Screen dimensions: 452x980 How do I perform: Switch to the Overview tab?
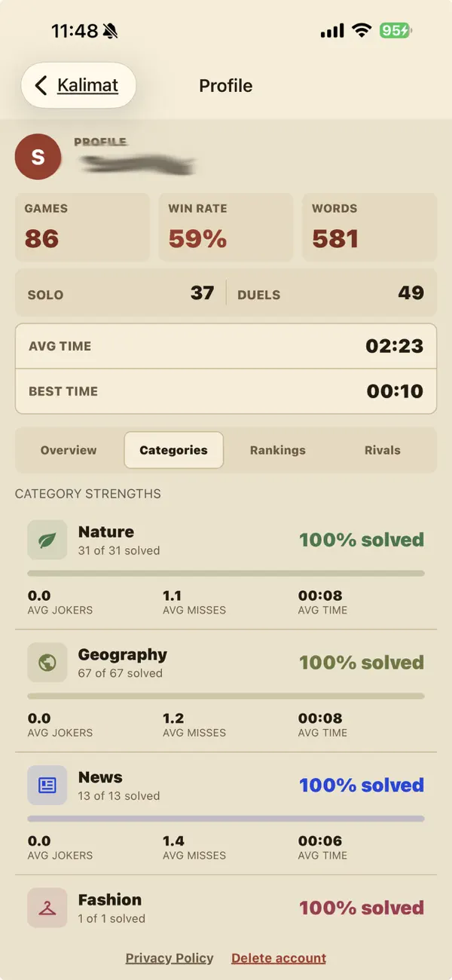[x=69, y=450]
